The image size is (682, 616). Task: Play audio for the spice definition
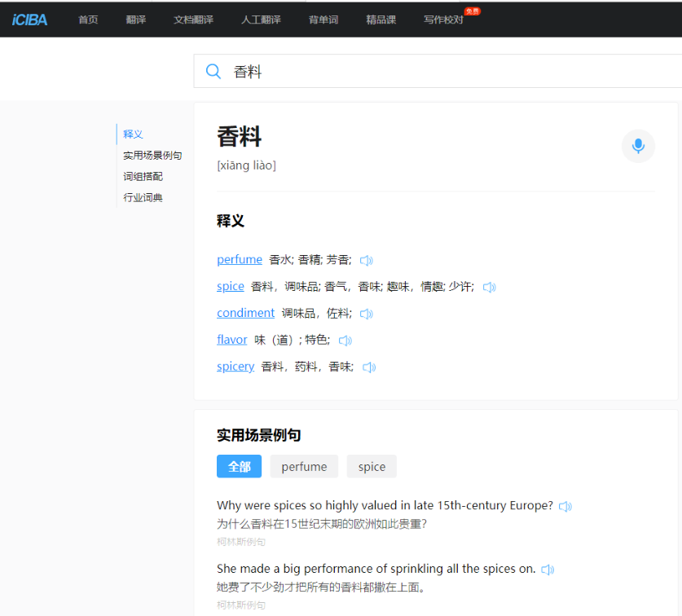(490, 287)
